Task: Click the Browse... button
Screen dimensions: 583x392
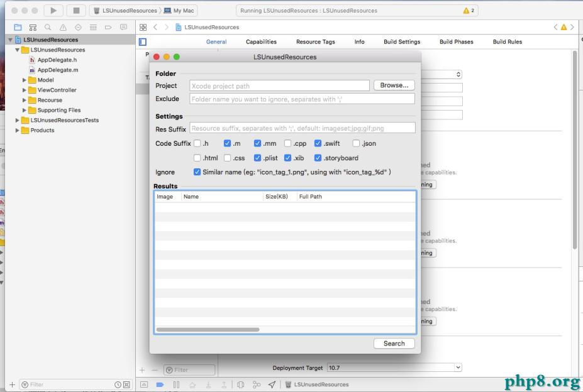Action: [x=394, y=85]
